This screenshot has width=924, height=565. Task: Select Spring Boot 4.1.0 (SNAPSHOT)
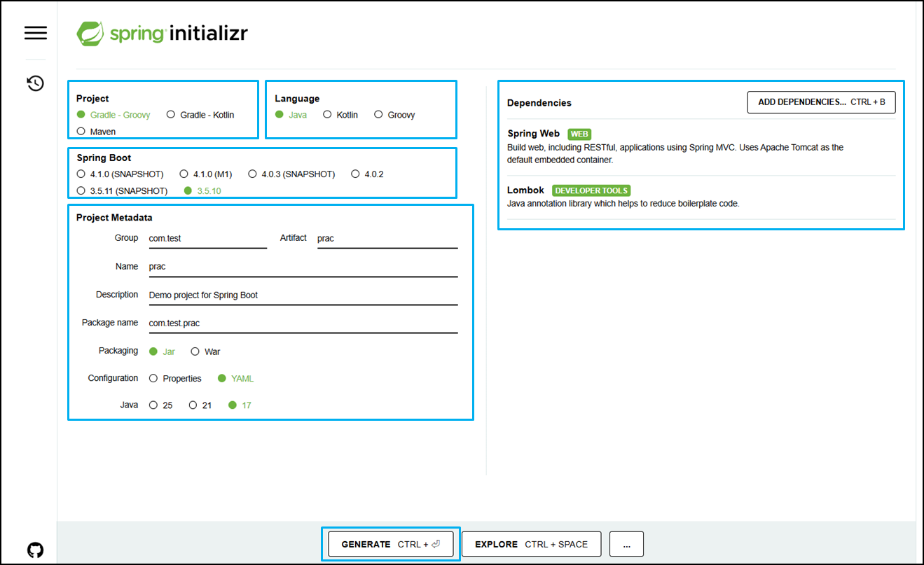coord(120,174)
